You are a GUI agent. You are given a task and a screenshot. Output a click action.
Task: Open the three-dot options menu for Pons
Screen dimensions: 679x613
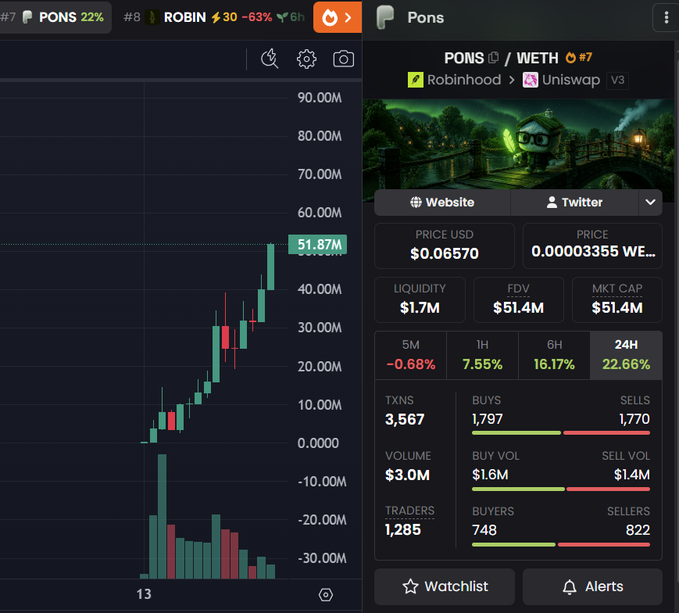(x=666, y=17)
